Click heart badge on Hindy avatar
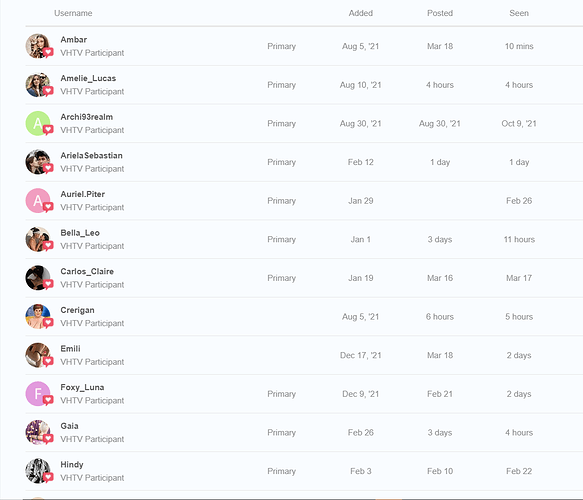Screen dimensions: 583x500 point(48,477)
